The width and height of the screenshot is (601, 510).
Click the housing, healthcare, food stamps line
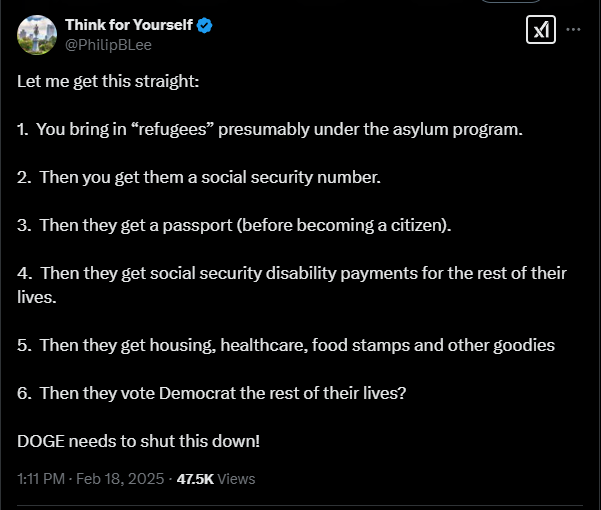pos(286,345)
